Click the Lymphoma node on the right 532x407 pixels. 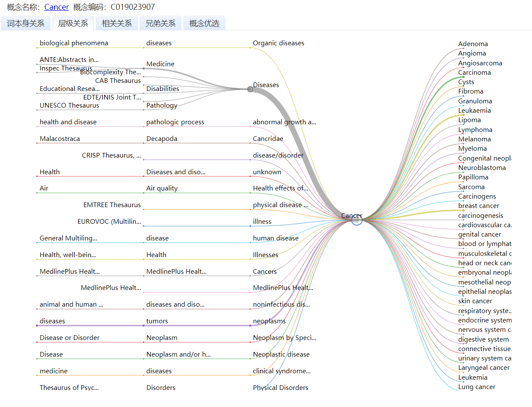pyautogui.click(x=475, y=130)
